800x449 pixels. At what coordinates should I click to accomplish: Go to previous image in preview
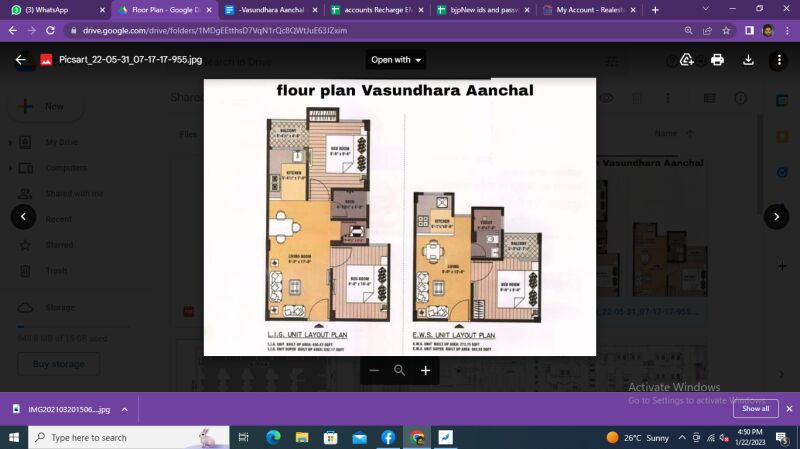click(x=23, y=216)
